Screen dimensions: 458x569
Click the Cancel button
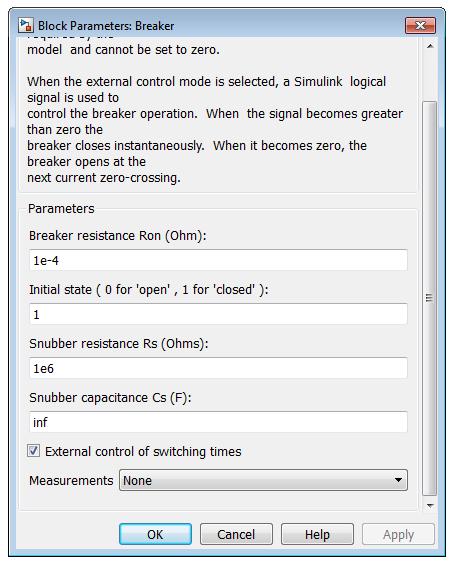click(x=236, y=534)
